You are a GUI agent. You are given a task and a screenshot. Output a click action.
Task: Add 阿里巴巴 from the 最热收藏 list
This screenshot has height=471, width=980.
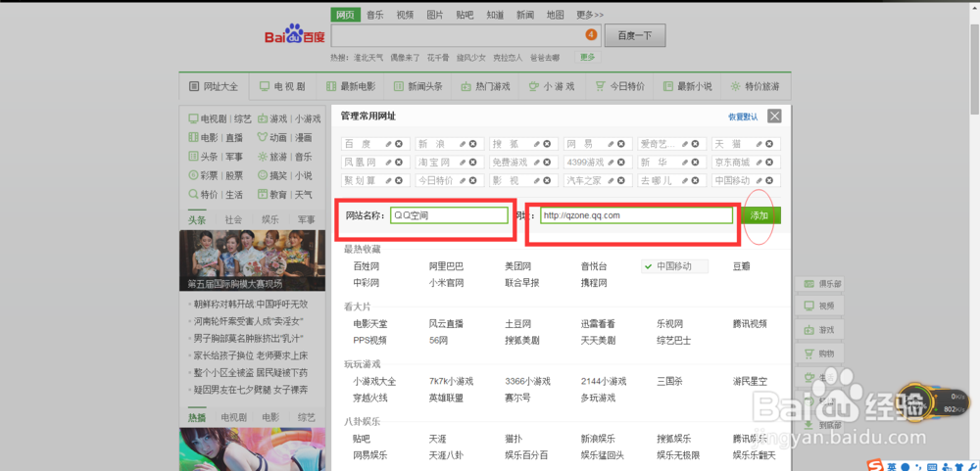[446, 266]
